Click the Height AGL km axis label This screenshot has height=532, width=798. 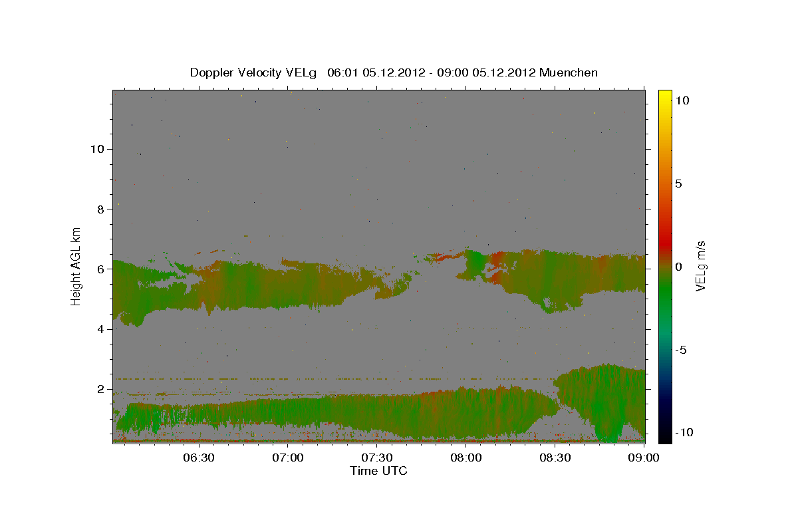[76, 266]
